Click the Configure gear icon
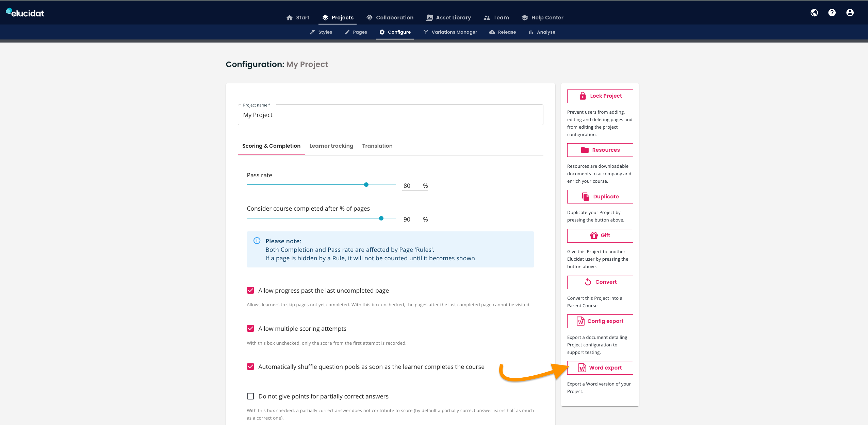Screen dimensions: 868x425 pos(382,32)
